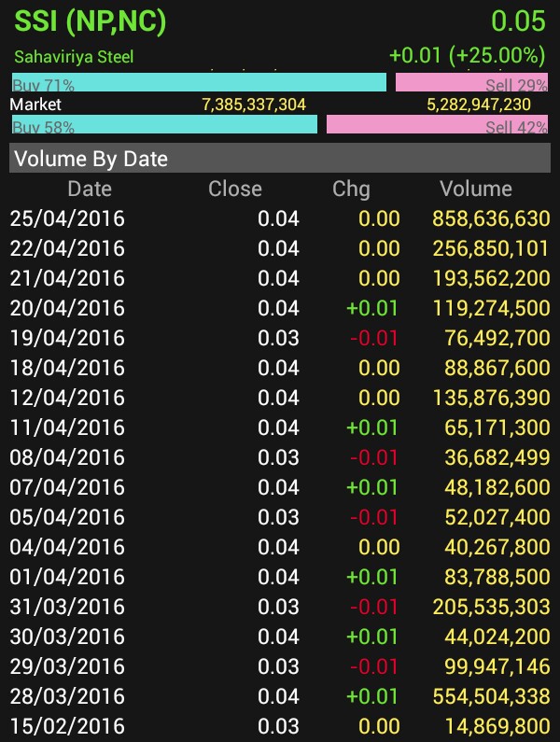Select volume 48,182,600

click(497, 487)
